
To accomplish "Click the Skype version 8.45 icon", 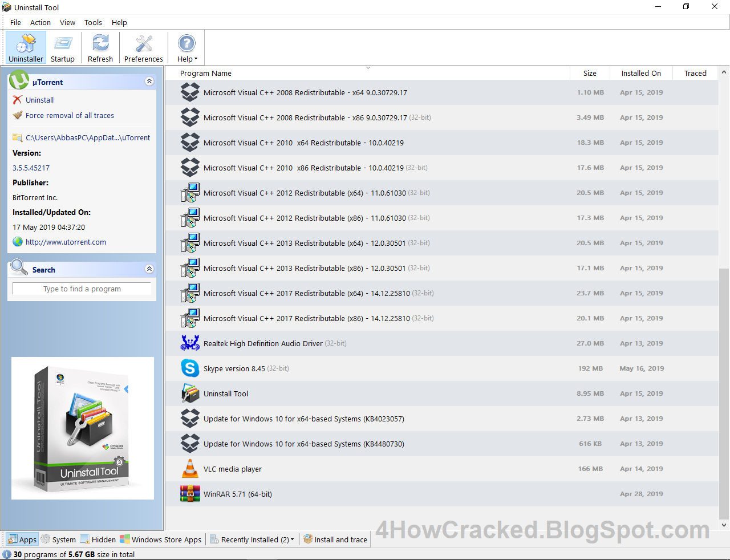I will click(190, 368).
